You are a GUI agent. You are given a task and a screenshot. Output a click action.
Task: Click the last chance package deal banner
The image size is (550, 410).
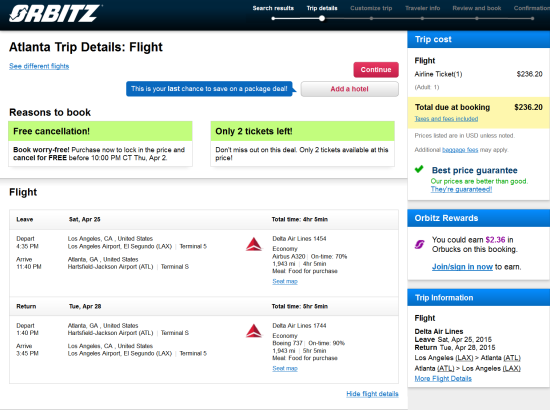[x=209, y=89]
